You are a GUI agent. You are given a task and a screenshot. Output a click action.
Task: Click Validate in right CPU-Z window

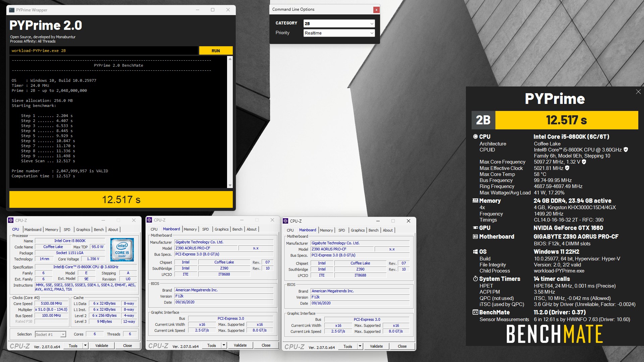pos(376,346)
